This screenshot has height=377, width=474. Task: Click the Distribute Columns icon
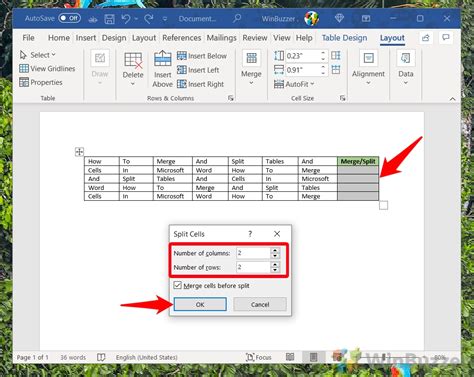[x=336, y=69]
